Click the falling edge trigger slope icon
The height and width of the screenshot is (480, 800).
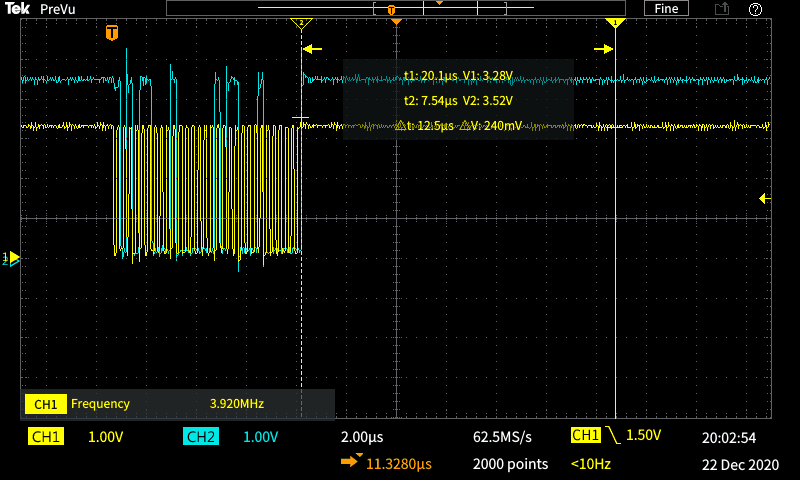click(612, 437)
